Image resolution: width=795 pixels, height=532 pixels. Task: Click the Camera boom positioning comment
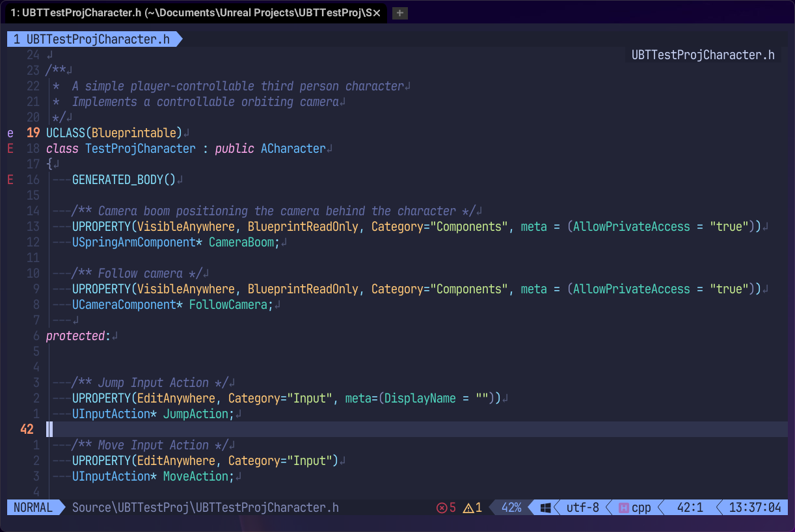(274, 211)
